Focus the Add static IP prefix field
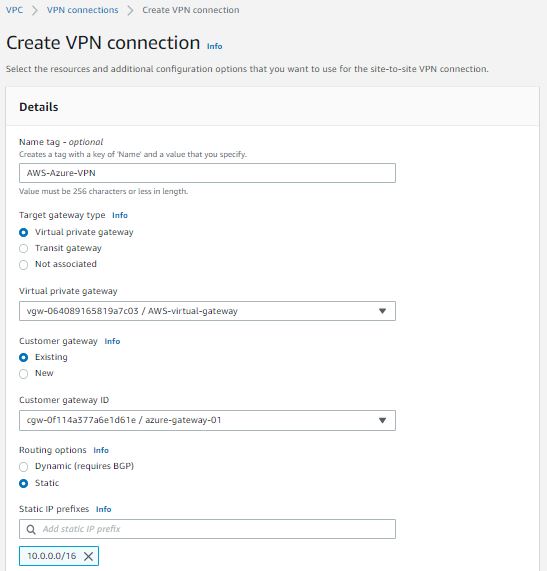The height and width of the screenshot is (571, 547). (x=207, y=529)
